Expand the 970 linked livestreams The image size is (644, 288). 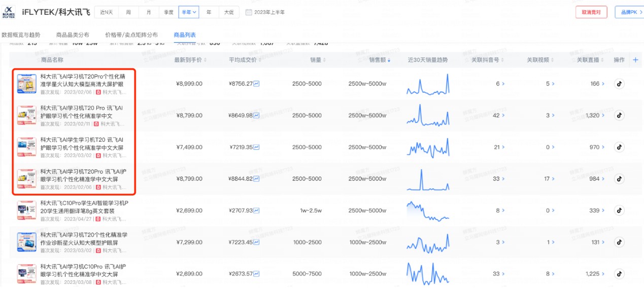click(598, 147)
